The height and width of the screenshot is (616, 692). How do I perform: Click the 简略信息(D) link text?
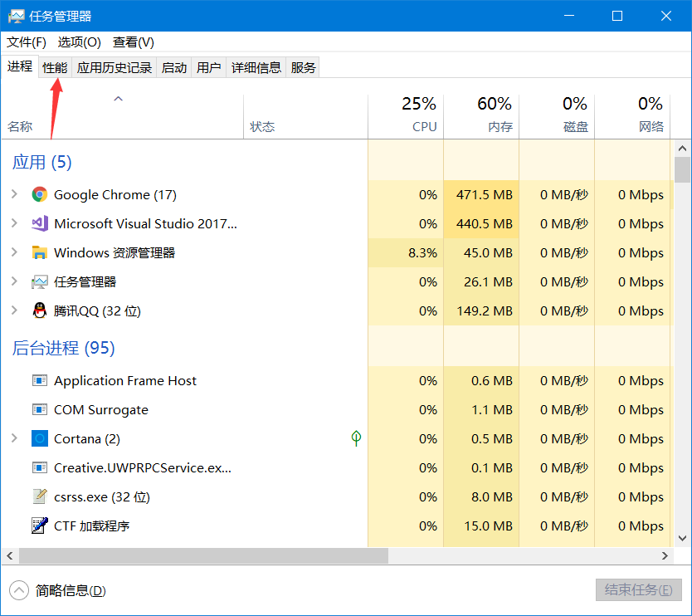coord(71,590)
